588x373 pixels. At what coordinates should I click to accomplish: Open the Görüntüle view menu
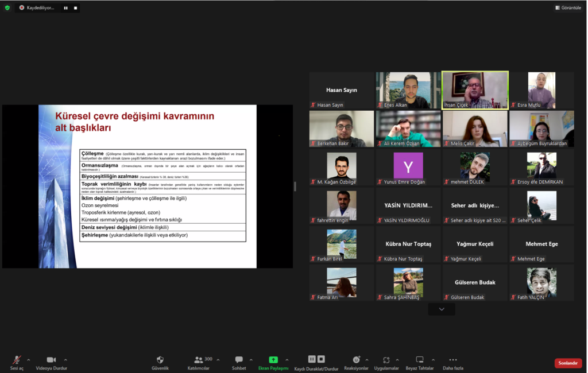[568, 7]
